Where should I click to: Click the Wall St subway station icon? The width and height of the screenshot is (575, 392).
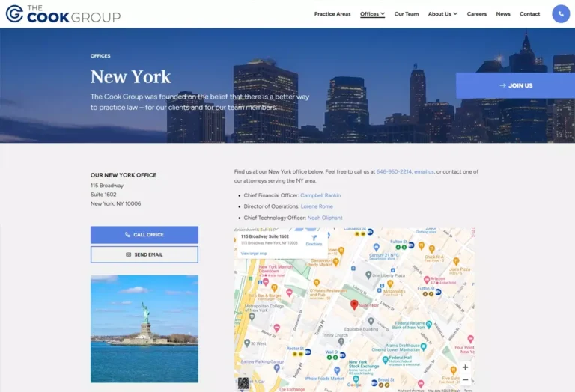tap(342, 356)
